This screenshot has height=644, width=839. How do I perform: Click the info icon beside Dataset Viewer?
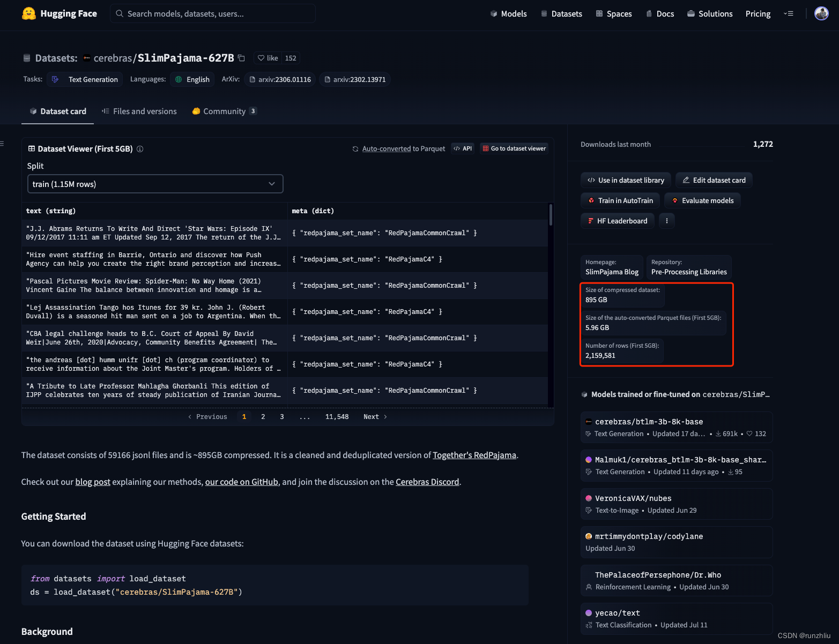click(140, 149)
